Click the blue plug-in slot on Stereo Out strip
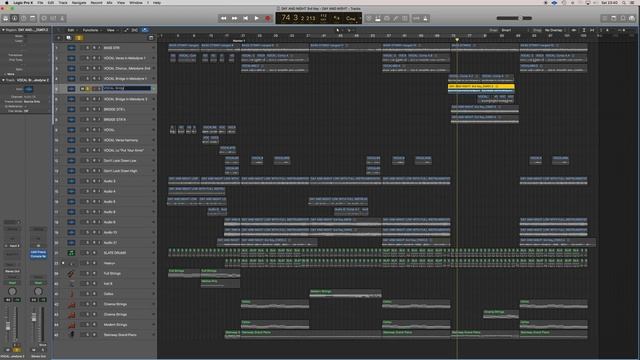 [x=38, y=254]
